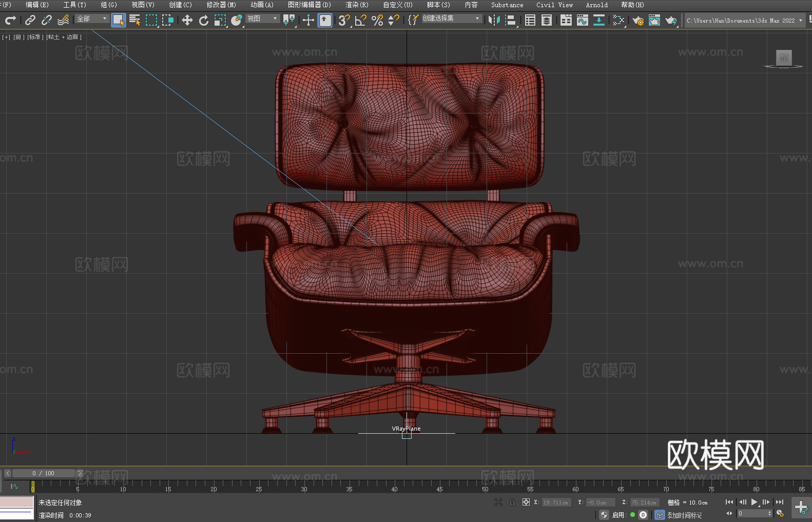Toggle Absolute/Offset transform type-in mode

tap(526, 502)
